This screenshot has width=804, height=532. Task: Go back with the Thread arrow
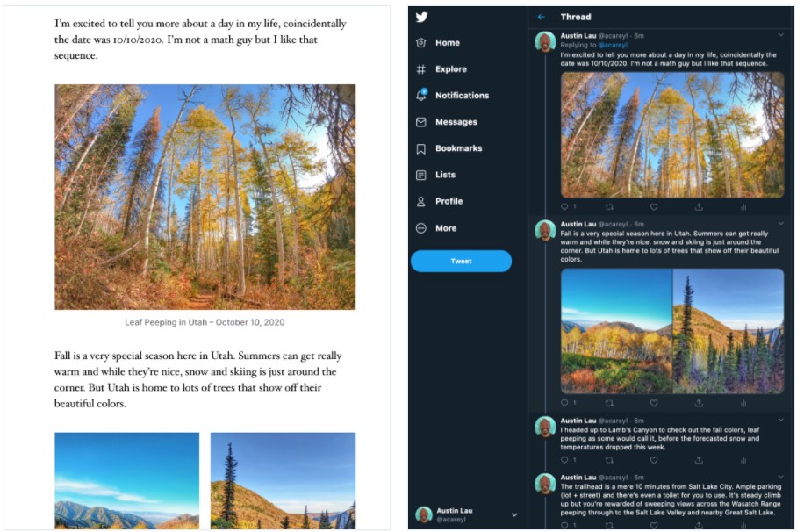click(x=542, y=17)
